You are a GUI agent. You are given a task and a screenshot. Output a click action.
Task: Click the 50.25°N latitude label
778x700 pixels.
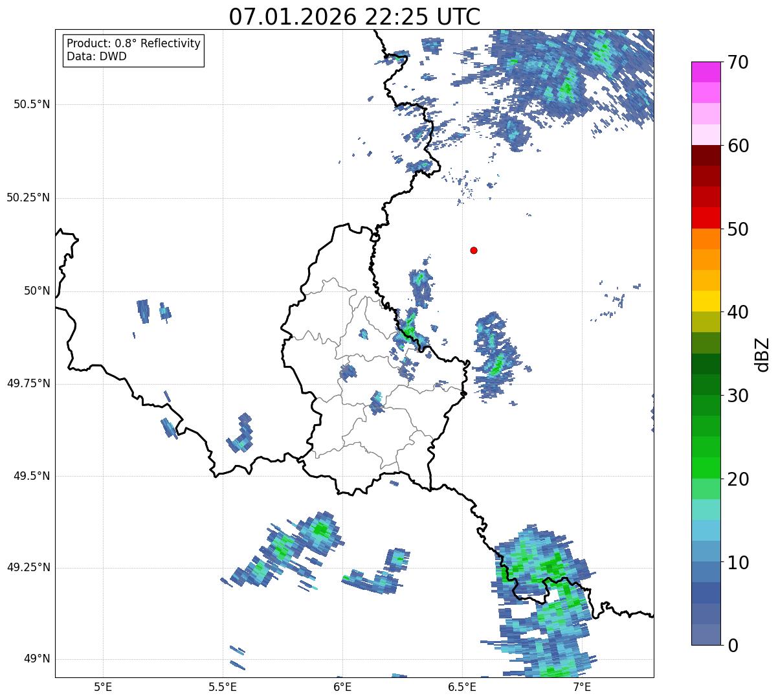28,198
